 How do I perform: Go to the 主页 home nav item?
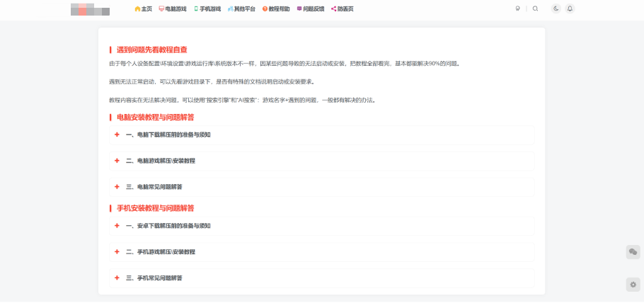[144, 8]
